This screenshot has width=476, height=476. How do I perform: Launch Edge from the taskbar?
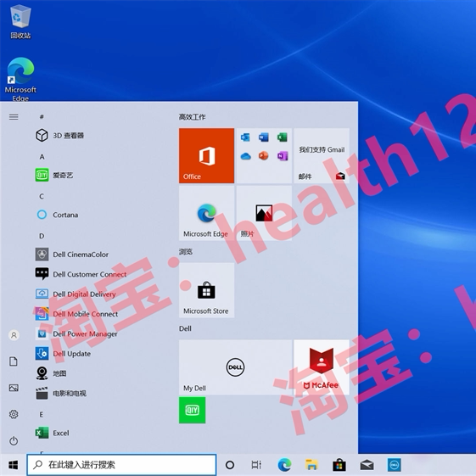pyautogui.click(x=284, y=465)
